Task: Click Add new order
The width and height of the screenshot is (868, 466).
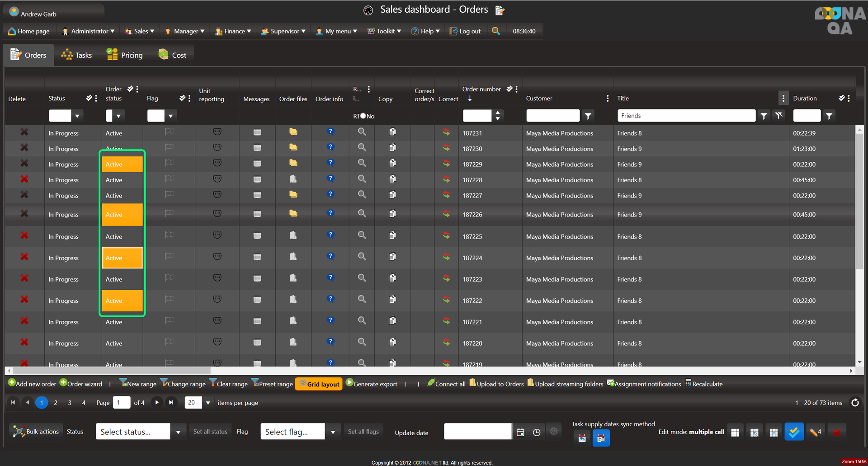Action: point(32,384)
